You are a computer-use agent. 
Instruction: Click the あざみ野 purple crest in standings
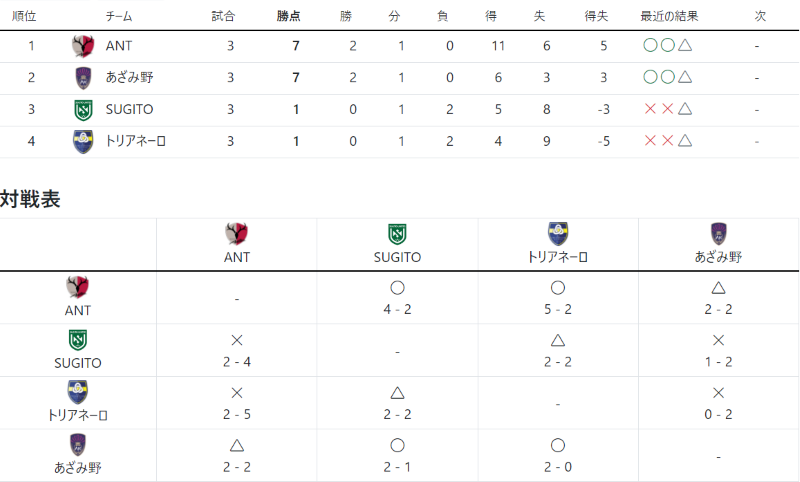click(83, 78)
